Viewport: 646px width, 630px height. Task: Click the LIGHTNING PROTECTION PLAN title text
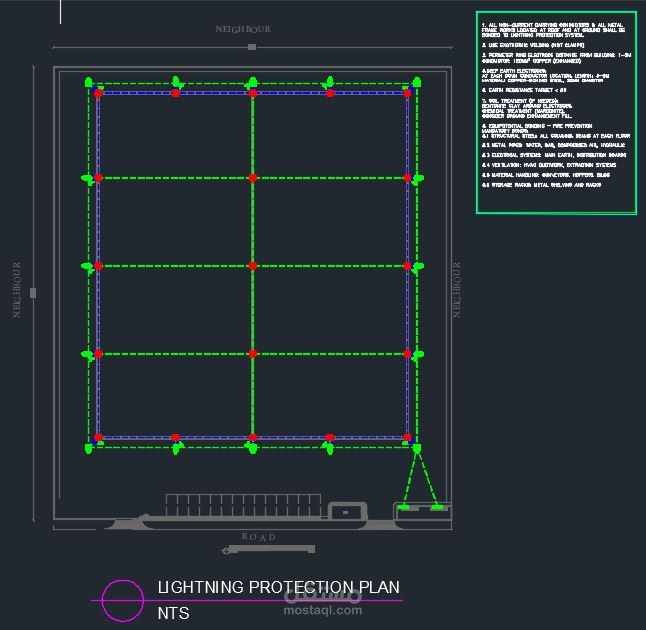[x=279, y=588]
